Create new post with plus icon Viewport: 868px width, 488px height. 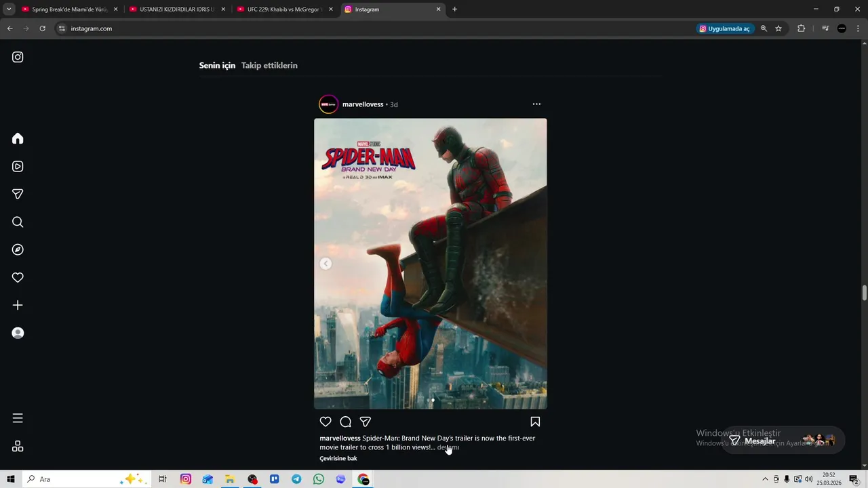point(18,305)
